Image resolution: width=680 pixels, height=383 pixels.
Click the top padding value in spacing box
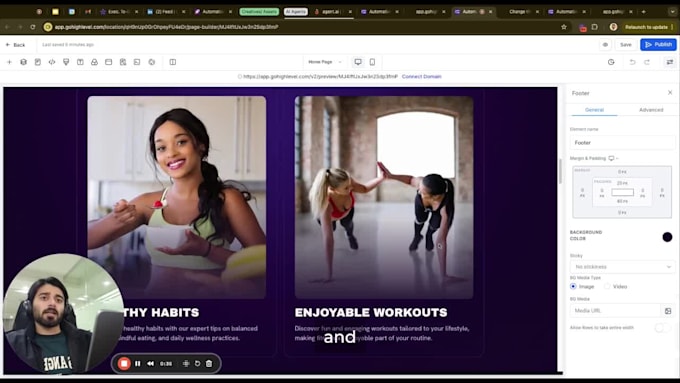pos(622,183)
